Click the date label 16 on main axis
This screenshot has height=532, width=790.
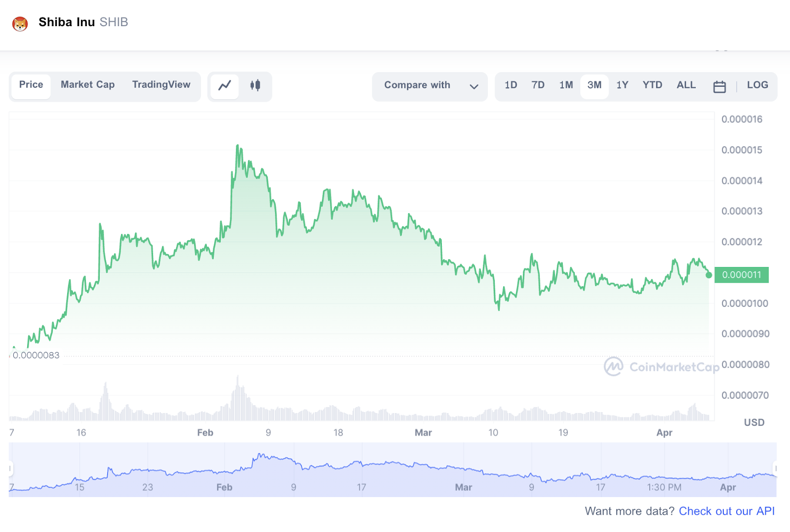click(x=81, y=433)
